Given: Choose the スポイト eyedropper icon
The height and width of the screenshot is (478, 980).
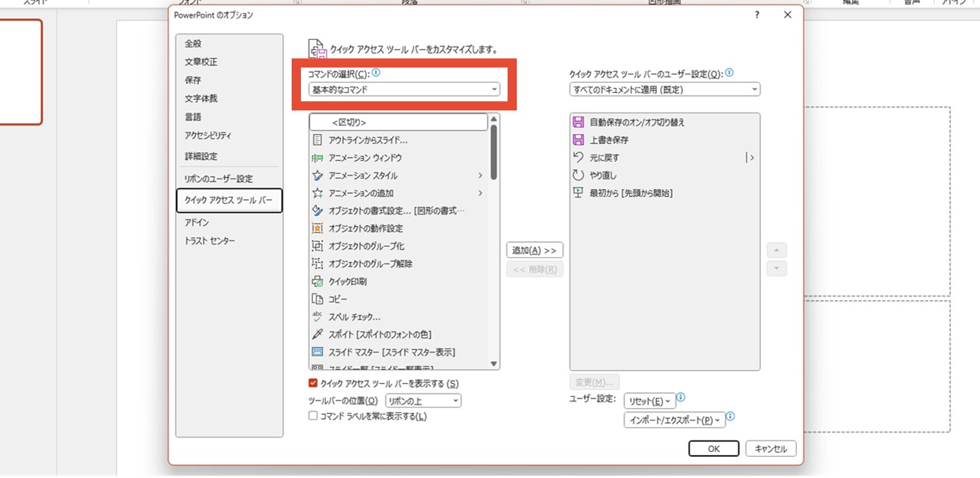Looking at the screenshot, I should pyautogui.click(x=318, y=334).
